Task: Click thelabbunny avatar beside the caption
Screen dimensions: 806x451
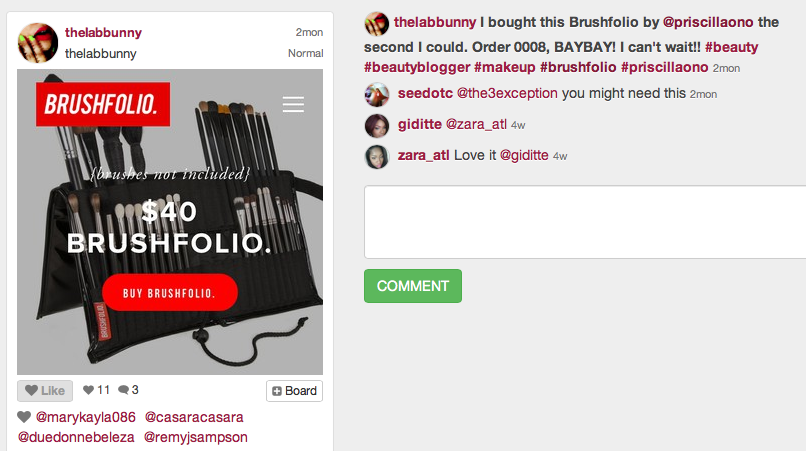Action: click(x=377, y=24)
